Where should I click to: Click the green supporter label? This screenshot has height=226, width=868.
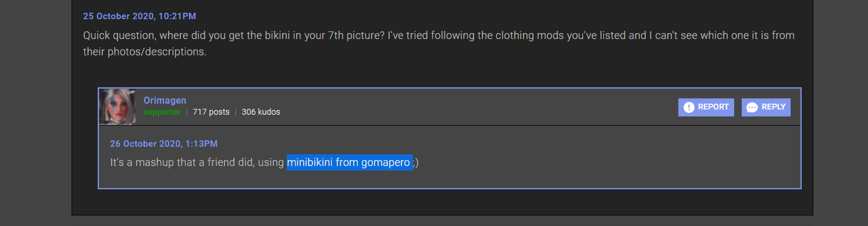click(x=162, y=112)
